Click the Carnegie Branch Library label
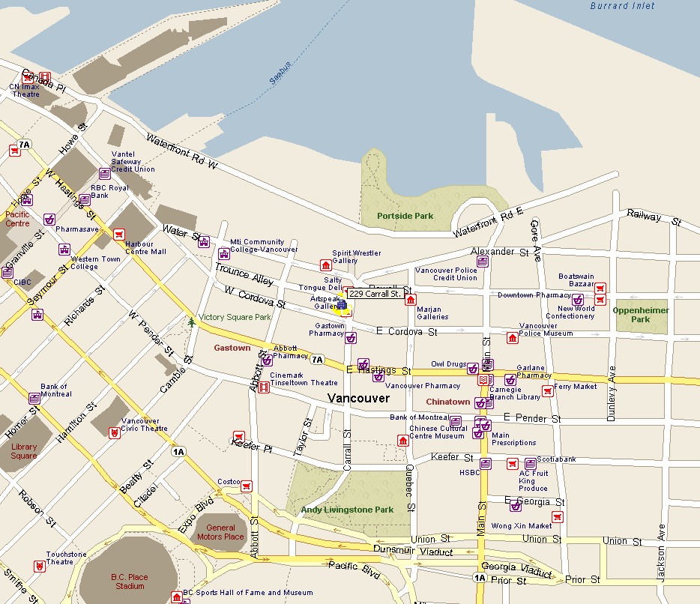This screenshot has height=604, width=700. 515,393
